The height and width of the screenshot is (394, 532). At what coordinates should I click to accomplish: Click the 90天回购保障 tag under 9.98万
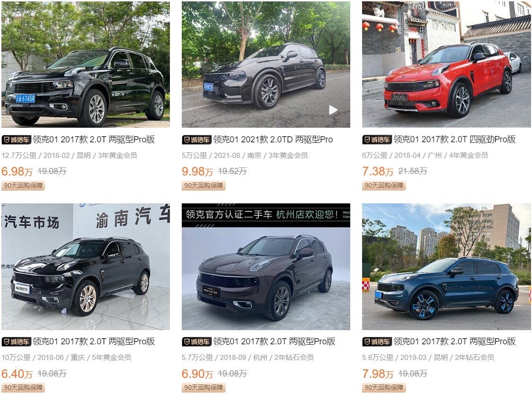coord(204,185)
